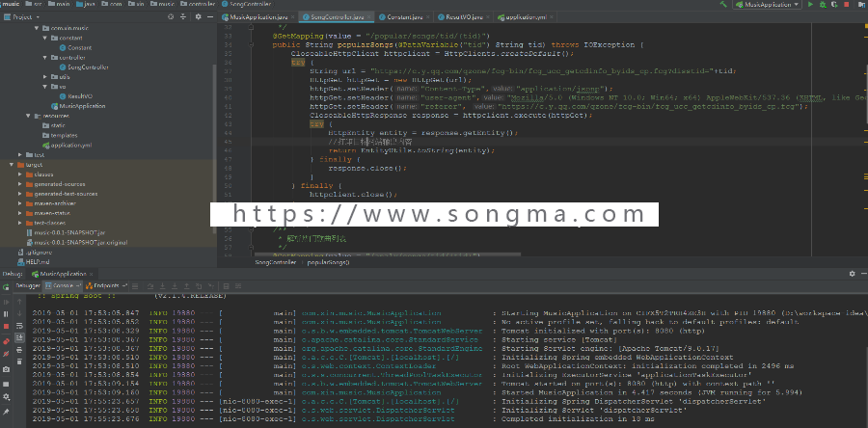The width and height of the screenshot is (868, 428).
Task: Click editor line 46 return statement
Action: click(411, 150)
